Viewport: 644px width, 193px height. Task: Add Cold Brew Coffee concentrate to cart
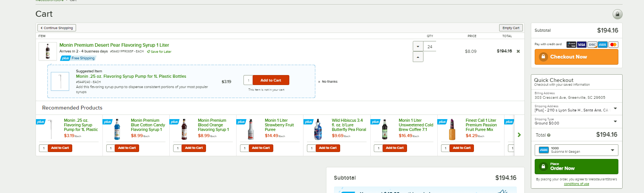[x=395, y=148]
